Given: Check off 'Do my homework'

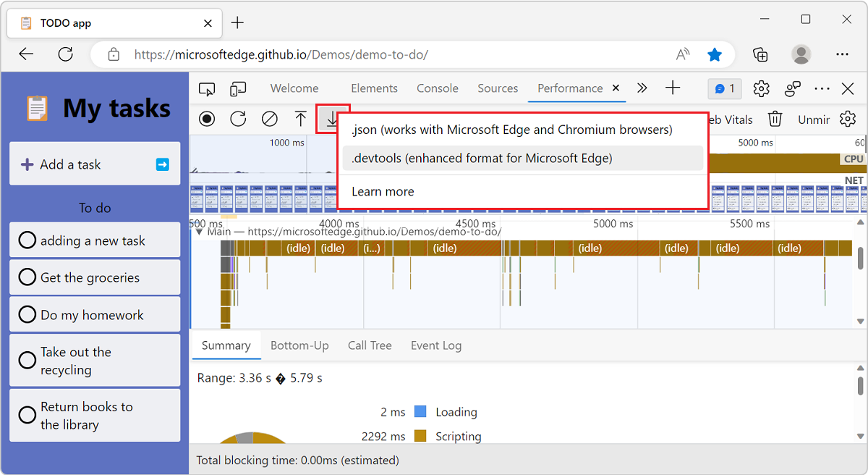Looking at the screenshot, I should click(27, 315).
